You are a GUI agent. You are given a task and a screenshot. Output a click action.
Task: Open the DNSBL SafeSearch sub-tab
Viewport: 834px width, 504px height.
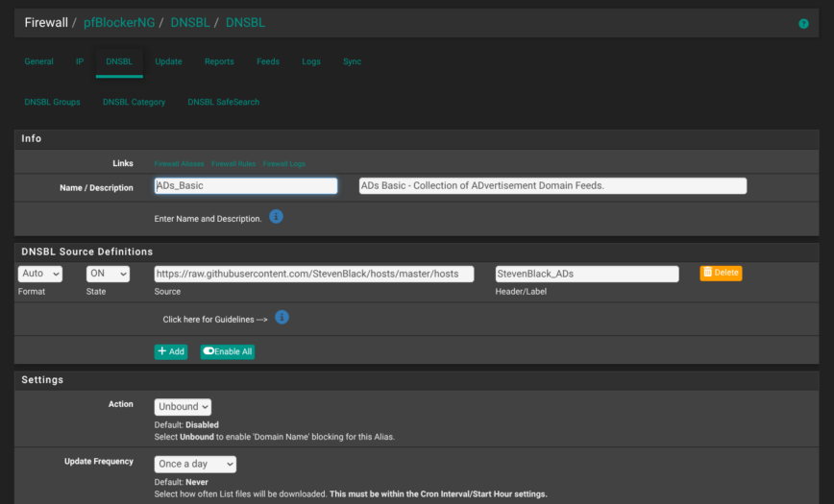[223, 102]
